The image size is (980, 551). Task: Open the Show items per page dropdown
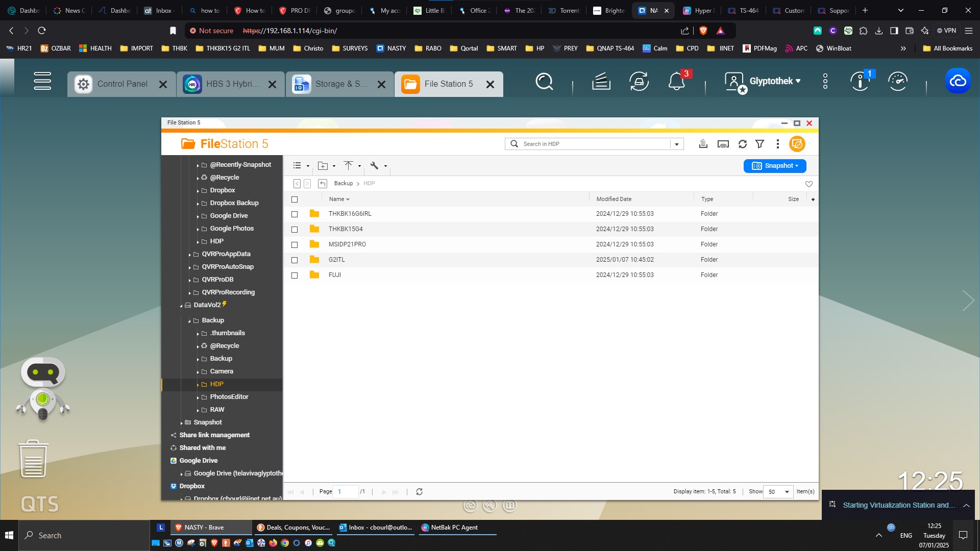[x=778, y=492]
